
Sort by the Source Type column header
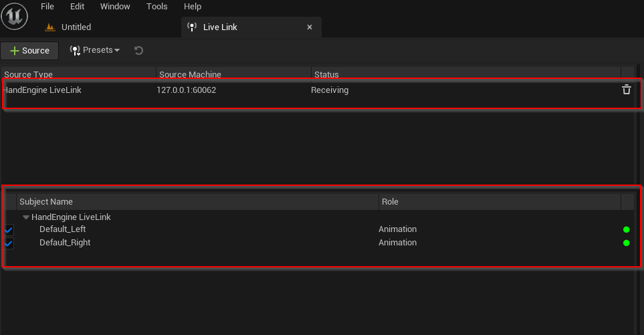click(78, 74)
